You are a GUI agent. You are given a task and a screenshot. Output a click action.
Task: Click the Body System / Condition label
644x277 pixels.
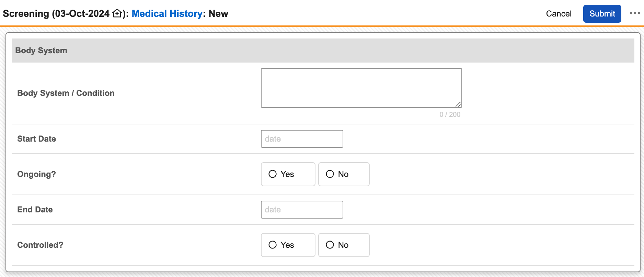66,93
